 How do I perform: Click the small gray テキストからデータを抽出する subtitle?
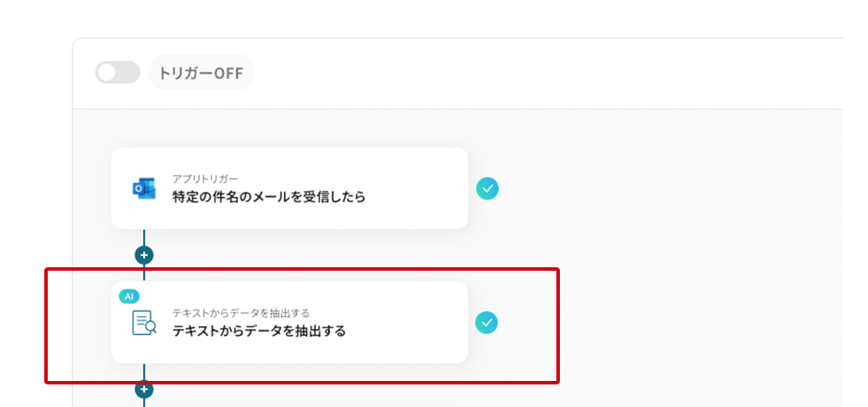pyautogui.click(x=240, y=312)
